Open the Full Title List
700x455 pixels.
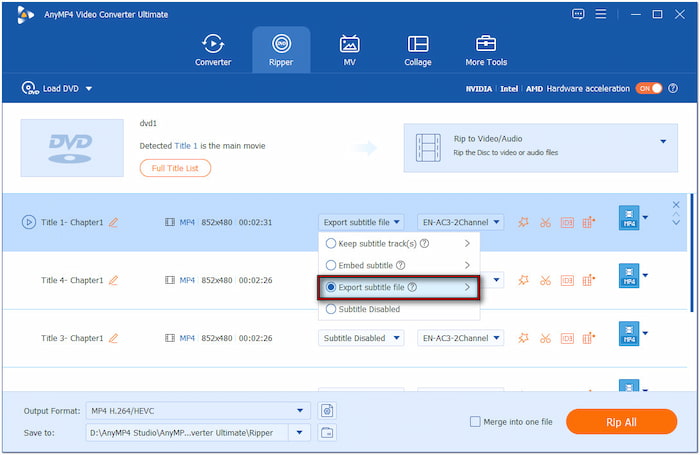point(175,168)
